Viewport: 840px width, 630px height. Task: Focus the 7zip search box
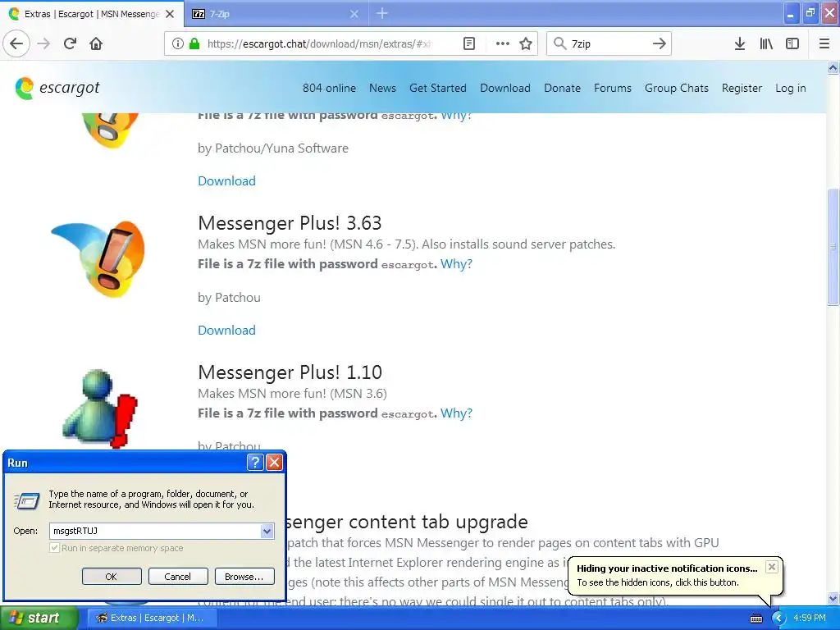point(608,43)
